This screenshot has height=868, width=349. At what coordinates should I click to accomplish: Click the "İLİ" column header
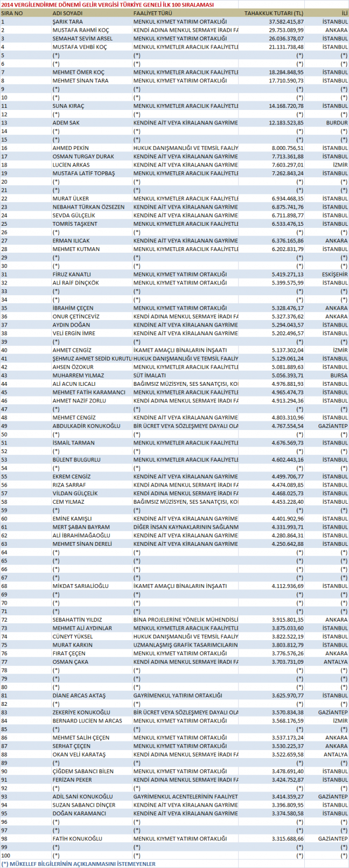coord(345,13)
